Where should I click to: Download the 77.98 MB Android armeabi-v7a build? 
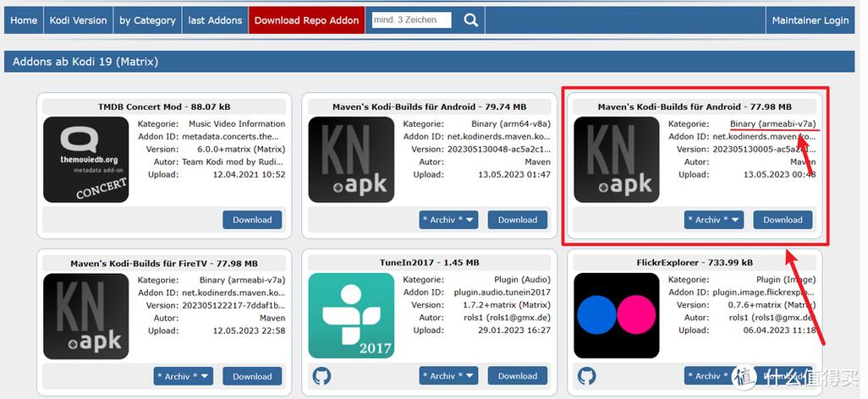pos(783,220)
